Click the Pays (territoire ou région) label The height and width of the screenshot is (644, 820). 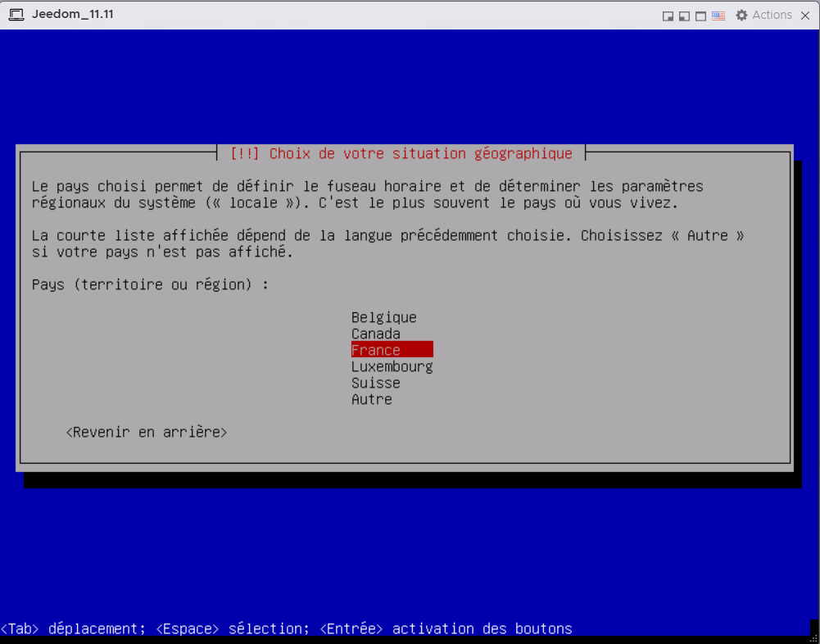click(150, 284)
